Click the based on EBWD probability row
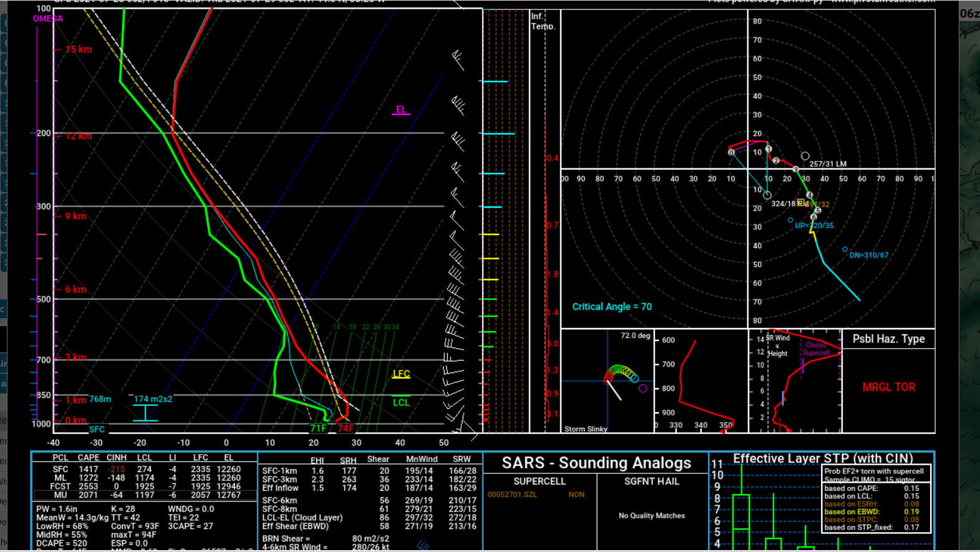The height and width of the screenshot is (552, 980). pyautogui.click(x=872, y=511)
